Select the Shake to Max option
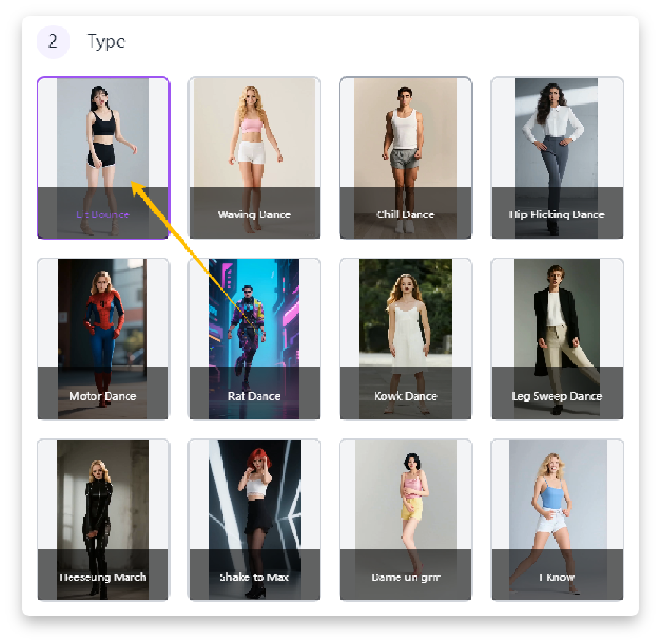The height and width of the screenshot is (644, 661). (x=254, y=509)
